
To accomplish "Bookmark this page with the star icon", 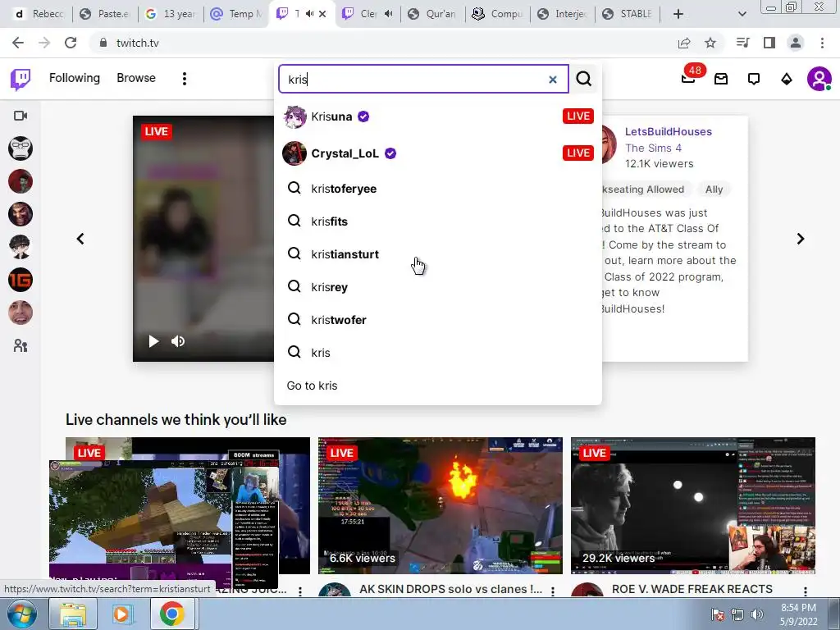I will point(710,43).
